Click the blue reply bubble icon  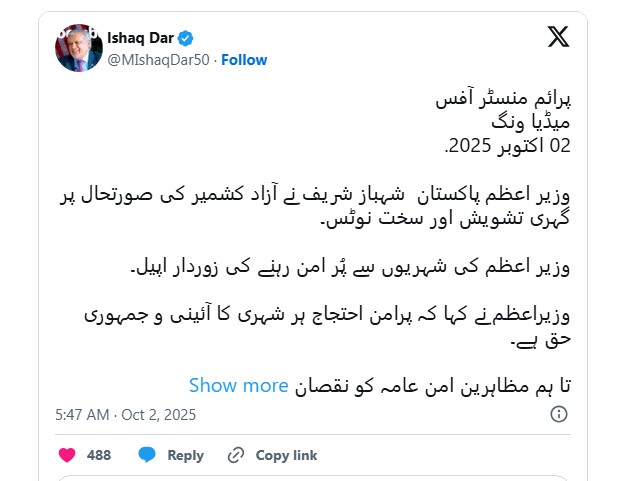click(147, 455)
